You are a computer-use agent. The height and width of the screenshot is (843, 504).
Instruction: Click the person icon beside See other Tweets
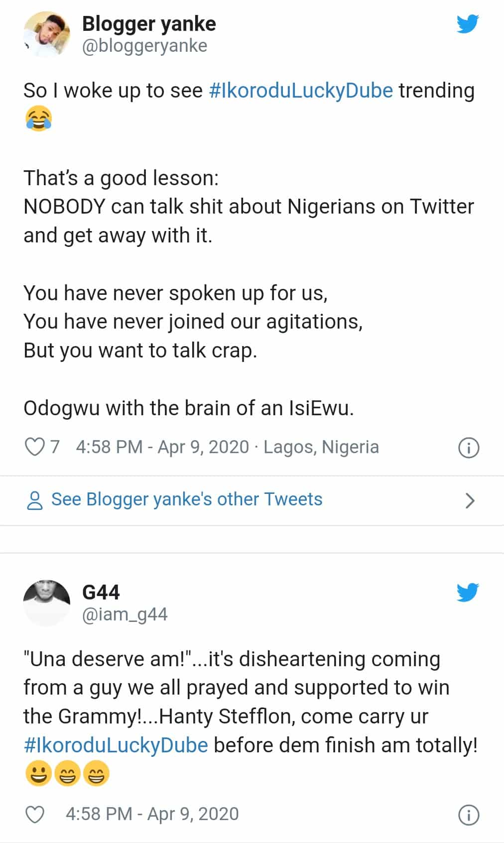[x=34, y=500]
